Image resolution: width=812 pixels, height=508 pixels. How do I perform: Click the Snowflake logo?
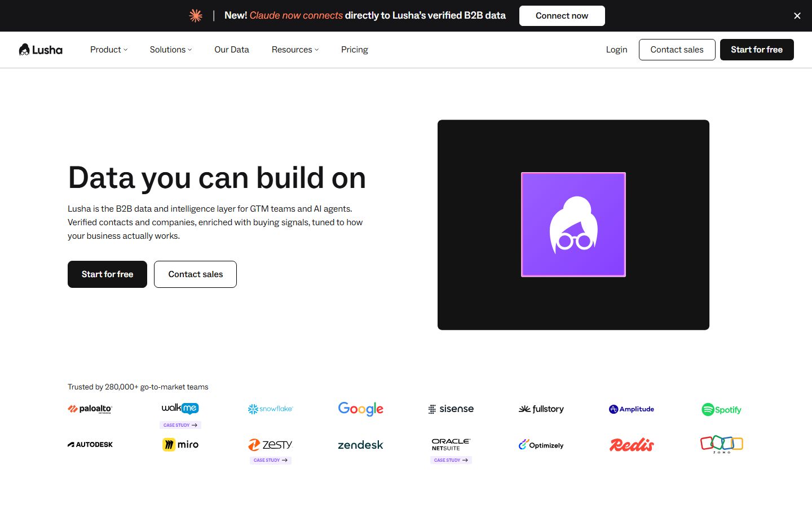click(271, 409)
